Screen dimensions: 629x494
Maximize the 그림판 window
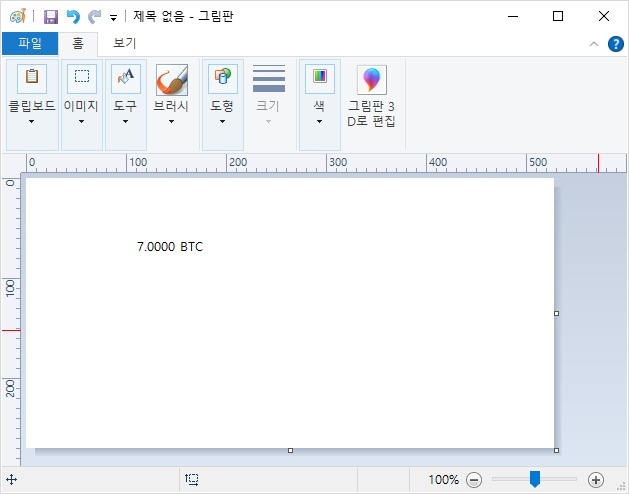coord(558,16)
